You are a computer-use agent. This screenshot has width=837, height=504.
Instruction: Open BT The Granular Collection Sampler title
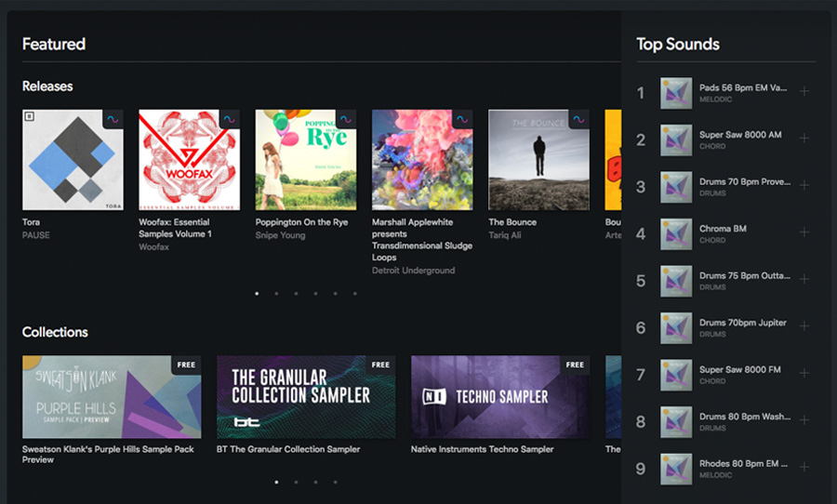click(x=288, y=449)
